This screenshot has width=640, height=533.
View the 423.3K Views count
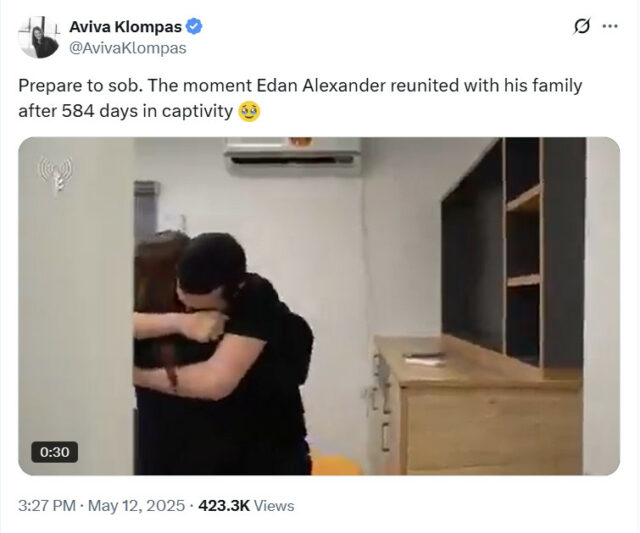pyautogui.click(x=246, y=506)
